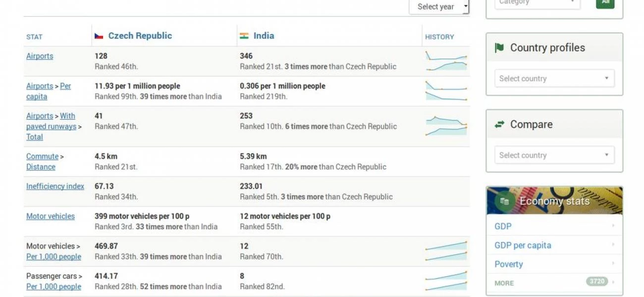Expand the GDP stats entry

503,226
